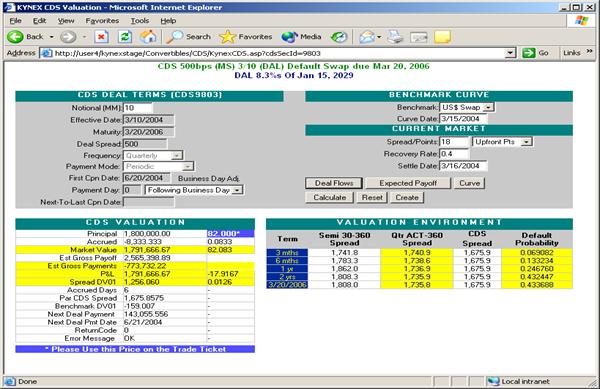This screenshot has height=389, width=600.
Task: Click the default probability 0.433688 cell
Action: pyautogui.click(x=537, y=285)
